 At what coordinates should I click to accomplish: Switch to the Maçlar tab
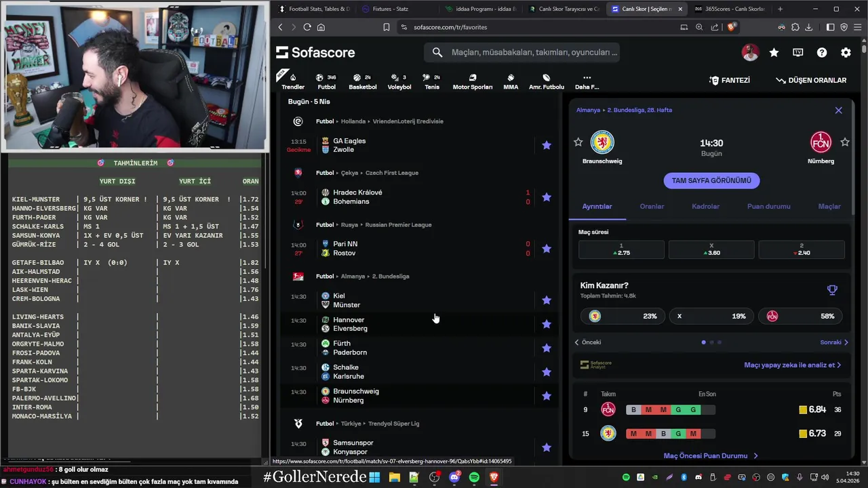click(x=829, y=206)
